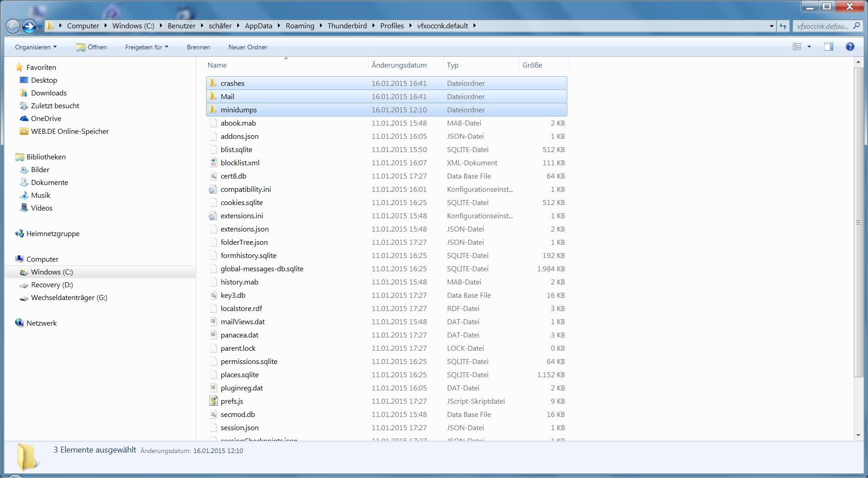Image resolution: width=868 pixels, height=501 pixels.
Task: Click the Thunderbird breadcrumb in address bar
Action: 347,26
